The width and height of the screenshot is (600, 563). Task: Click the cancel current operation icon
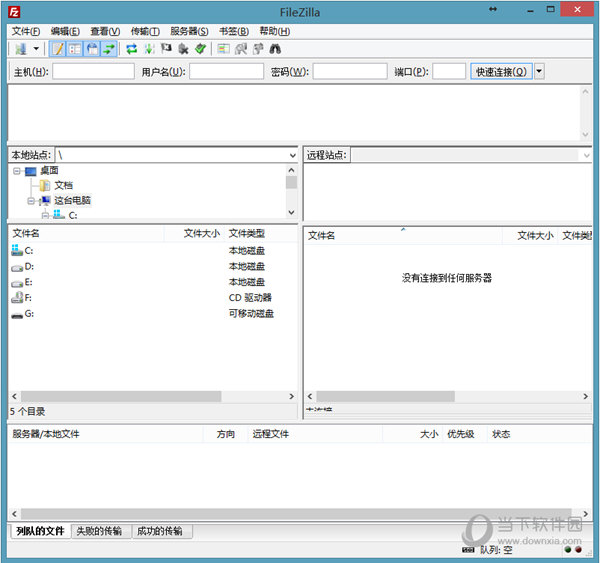click(166, 49)
